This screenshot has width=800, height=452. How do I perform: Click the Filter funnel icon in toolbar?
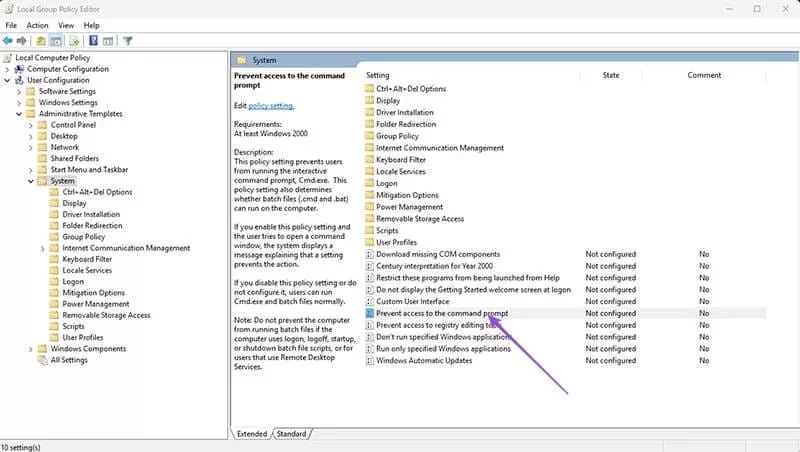(x=128, y=41)
